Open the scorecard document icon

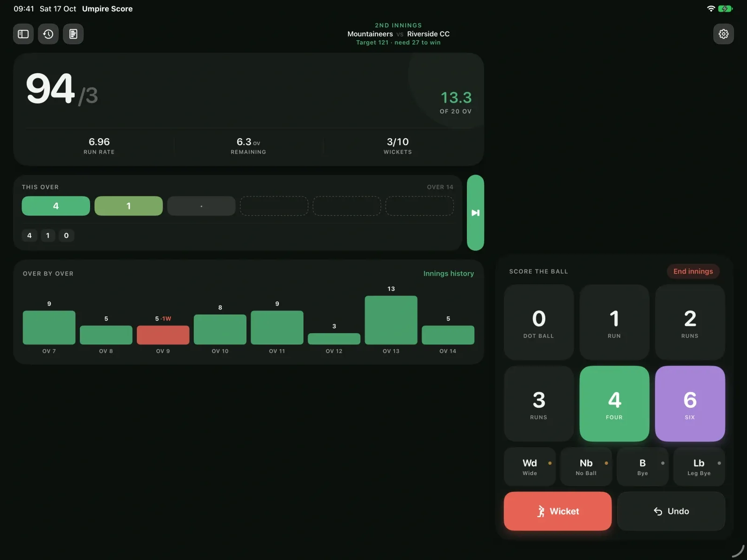[73, 34]
